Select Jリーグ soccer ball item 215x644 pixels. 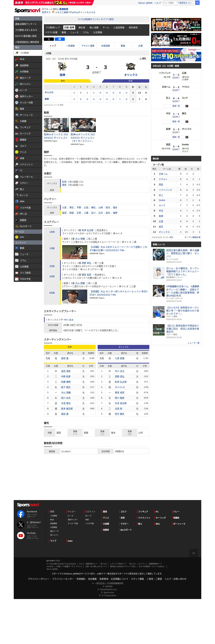28,90
